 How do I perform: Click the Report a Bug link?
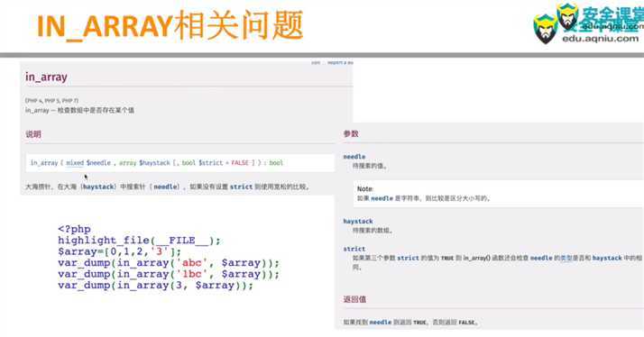point(340,63)
